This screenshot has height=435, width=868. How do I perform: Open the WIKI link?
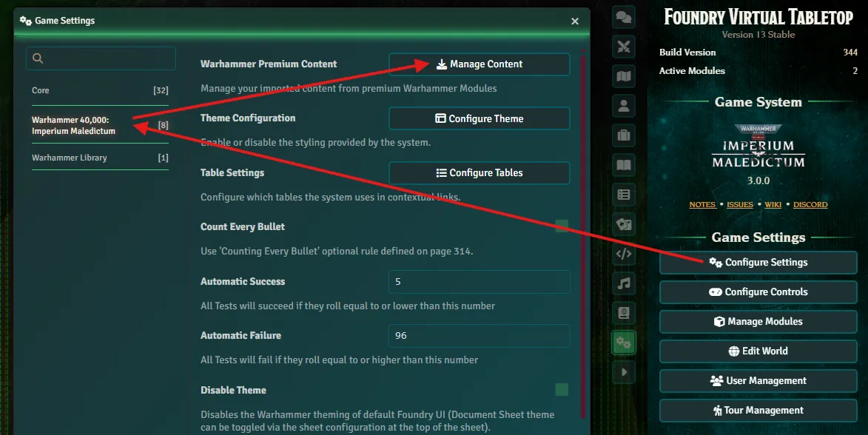coord(773,205)
